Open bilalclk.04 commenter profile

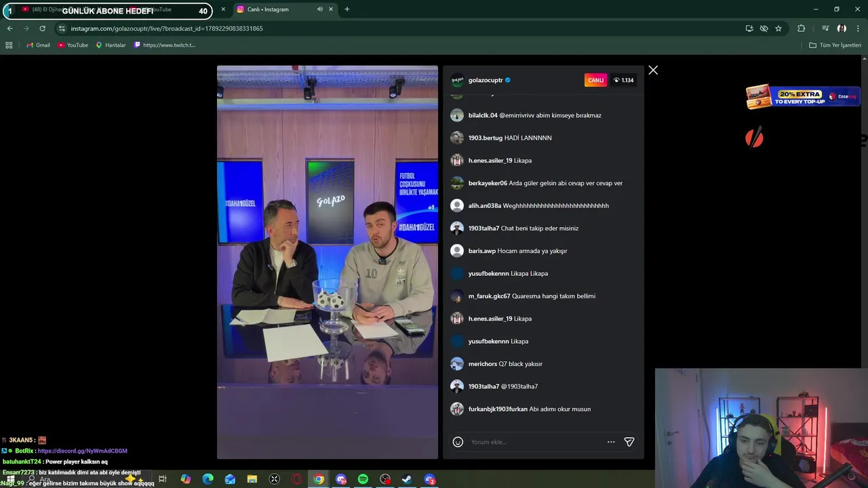483,115
